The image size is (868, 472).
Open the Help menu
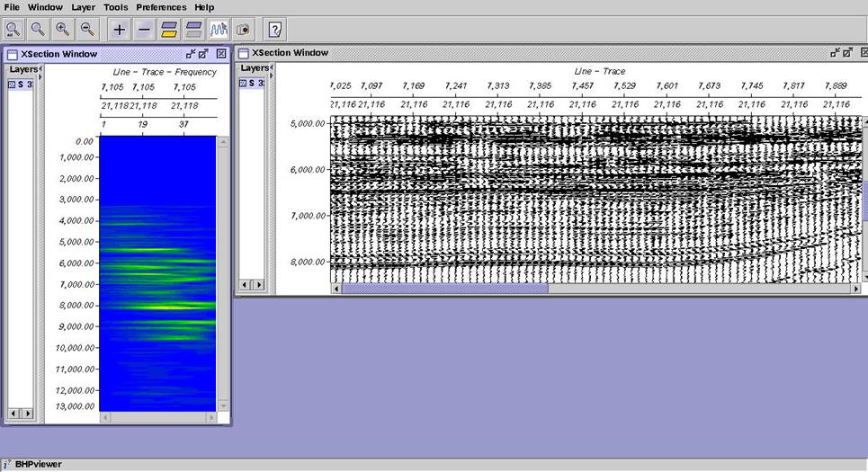pyautogui.click(x=204, y=7)
